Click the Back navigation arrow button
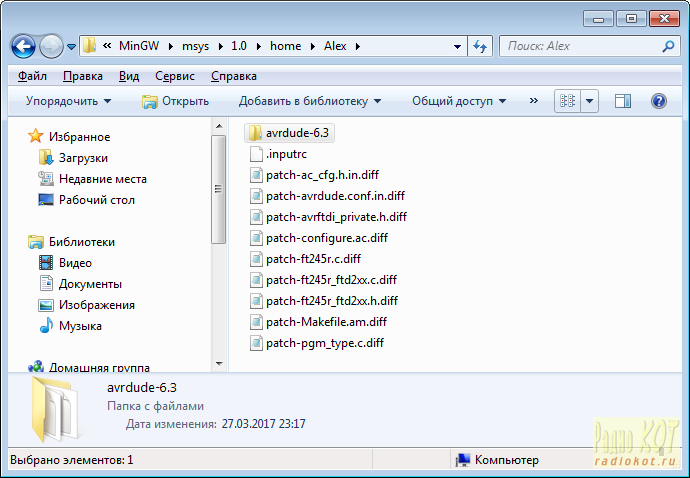This screenshot has height=478, width=690. click(x=24, y=46)
